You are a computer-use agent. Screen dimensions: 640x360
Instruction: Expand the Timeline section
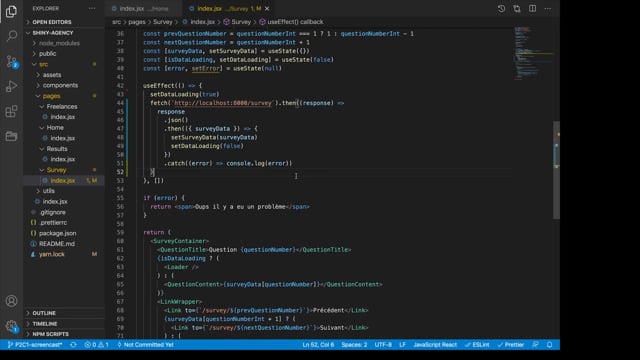(45, 324)
